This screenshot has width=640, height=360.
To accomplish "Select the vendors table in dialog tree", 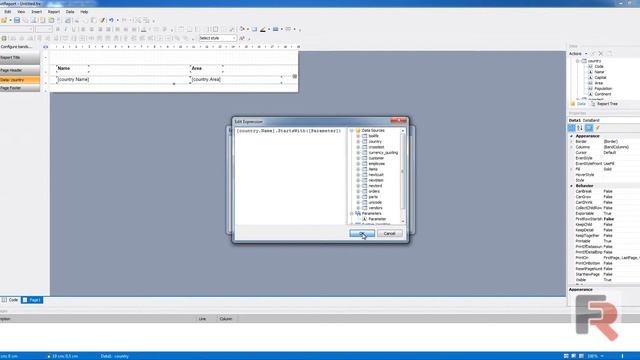I will (376, 208).
